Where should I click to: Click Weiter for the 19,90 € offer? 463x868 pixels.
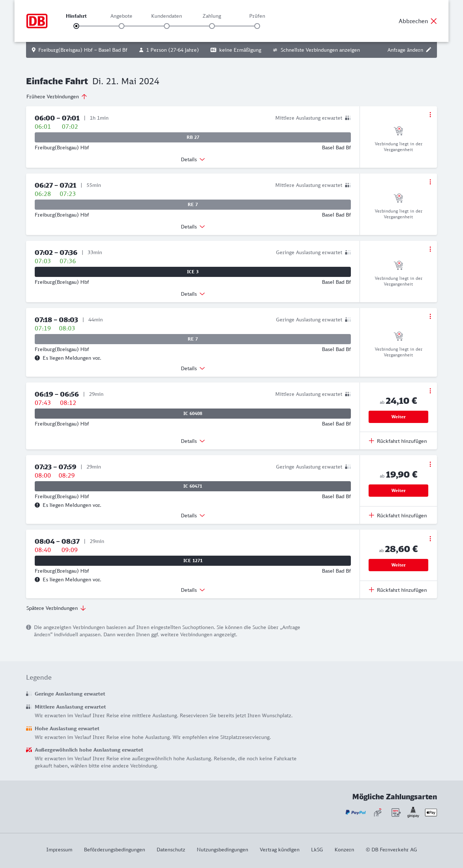tap(398, 491)
